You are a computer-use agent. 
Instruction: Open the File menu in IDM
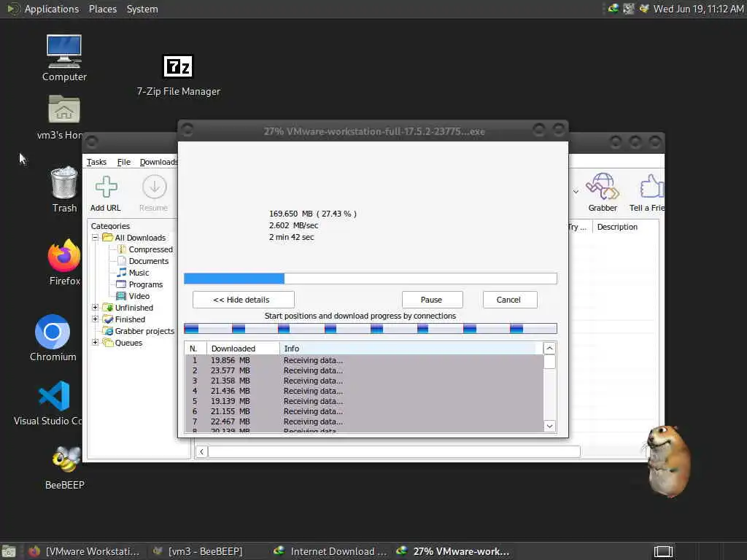[124, 162]
